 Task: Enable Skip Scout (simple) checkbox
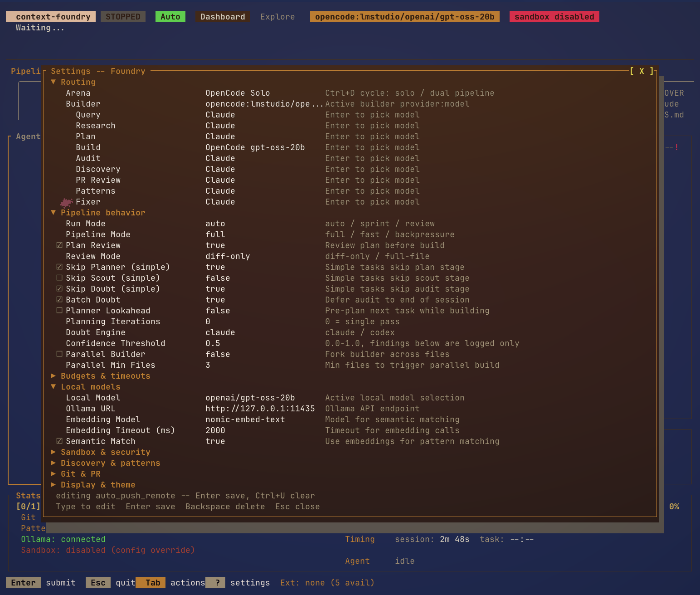pos(59,278)
